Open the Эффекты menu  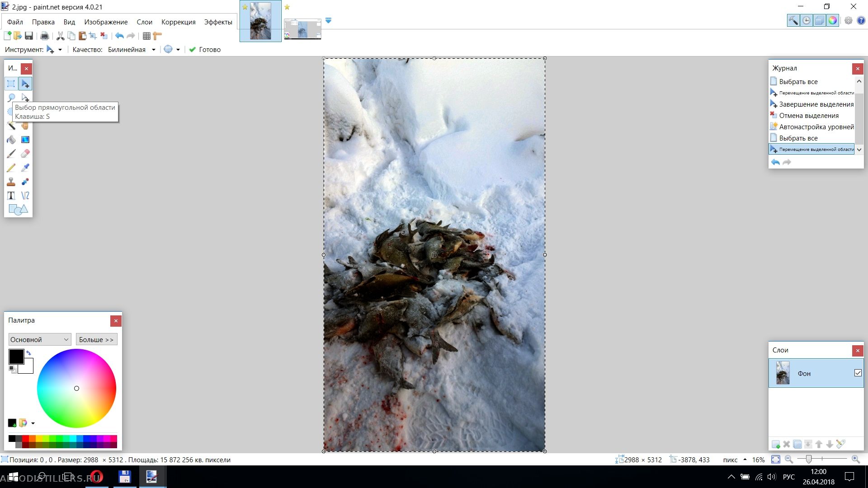coord(218,22)
